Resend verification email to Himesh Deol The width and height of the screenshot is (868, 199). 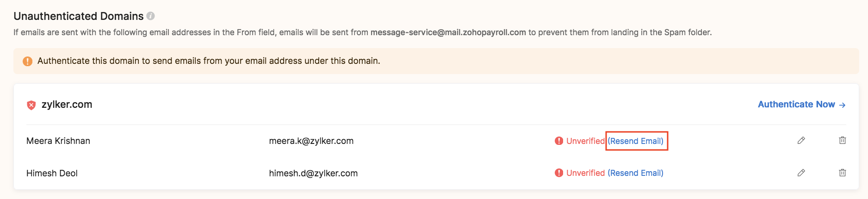[636, 173]
